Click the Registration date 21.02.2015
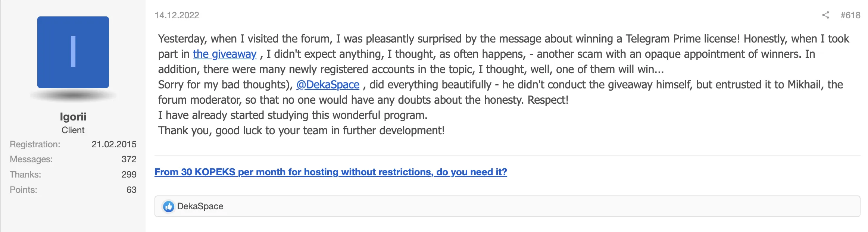This screenshot has width=868, height=232. (114, 144)
